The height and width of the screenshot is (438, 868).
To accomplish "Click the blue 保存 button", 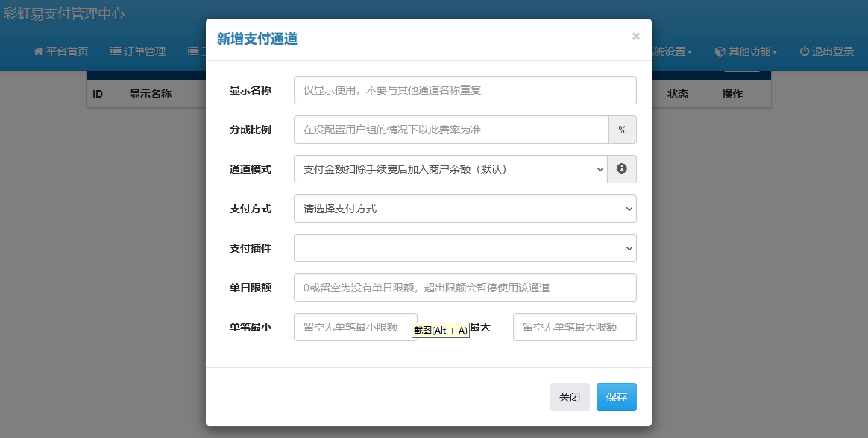I will tap(616, 397).
